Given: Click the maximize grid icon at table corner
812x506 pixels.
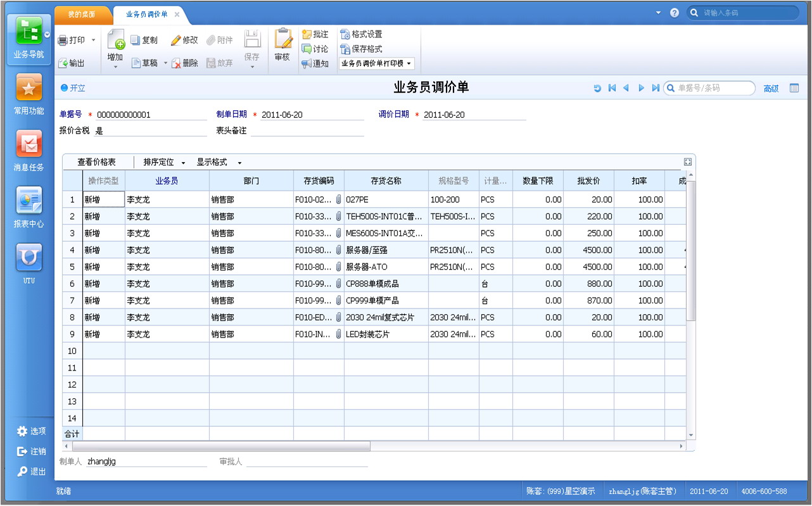Looking at the screenshot, I should click(x=688, y=162).
